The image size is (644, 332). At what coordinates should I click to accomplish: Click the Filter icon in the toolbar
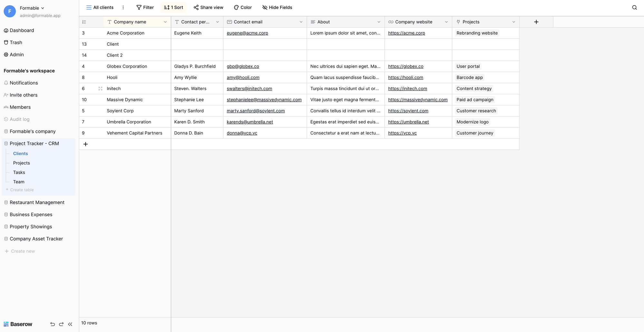138,7
